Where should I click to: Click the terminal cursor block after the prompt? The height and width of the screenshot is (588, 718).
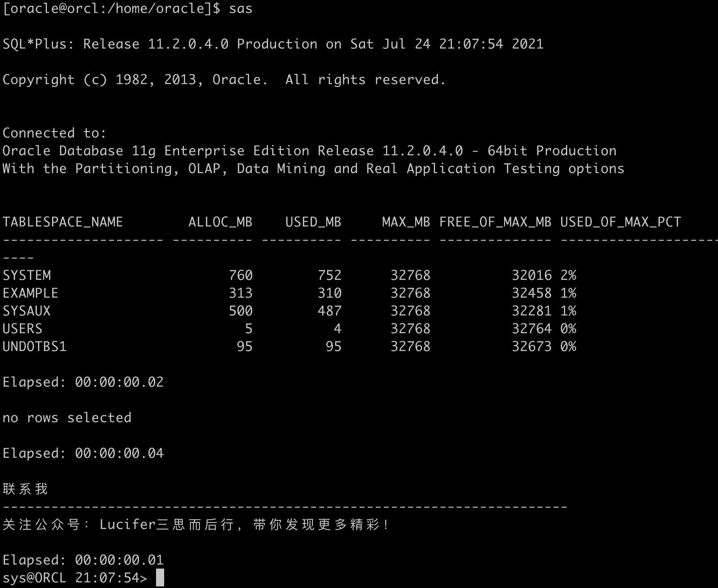click(x=160, y=578)
